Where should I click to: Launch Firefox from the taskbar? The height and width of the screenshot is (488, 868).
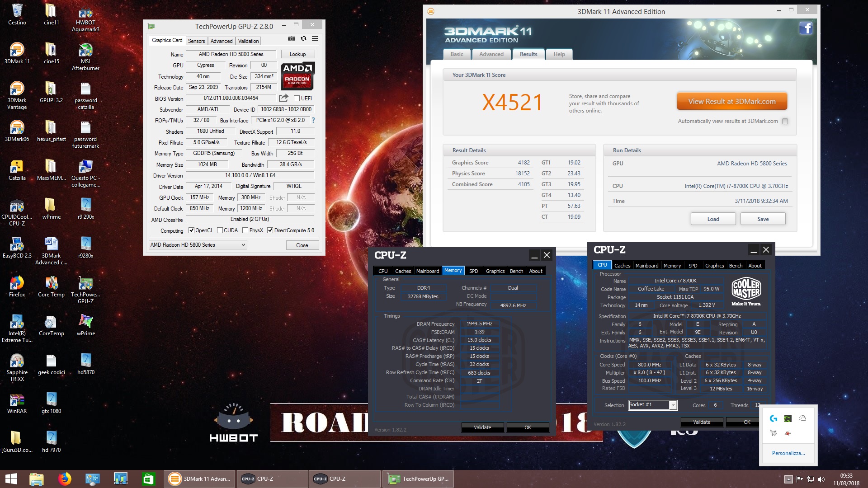click(65, 479)
